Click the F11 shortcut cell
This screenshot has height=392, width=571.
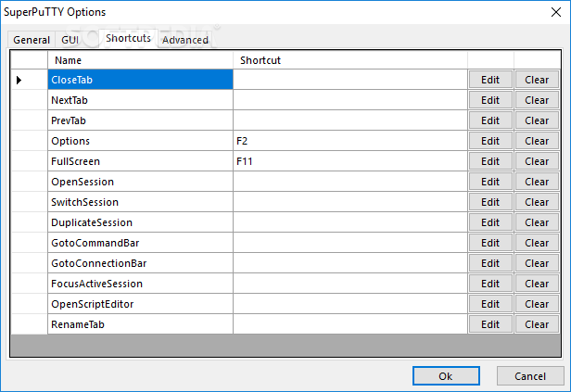[x=350, y=161]
